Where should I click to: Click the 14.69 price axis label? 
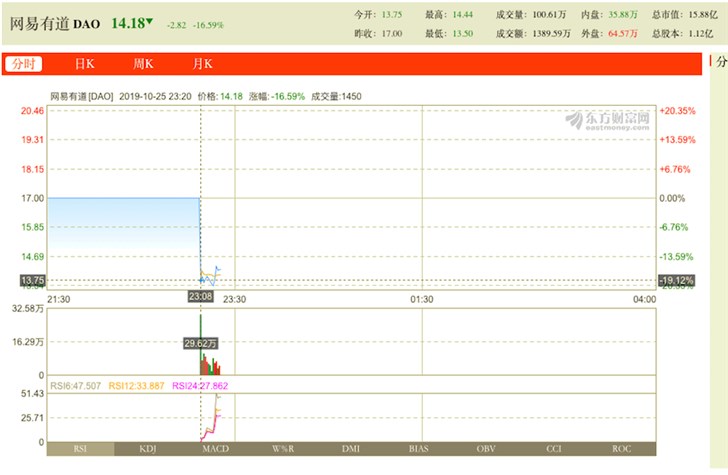click(32, 256)
